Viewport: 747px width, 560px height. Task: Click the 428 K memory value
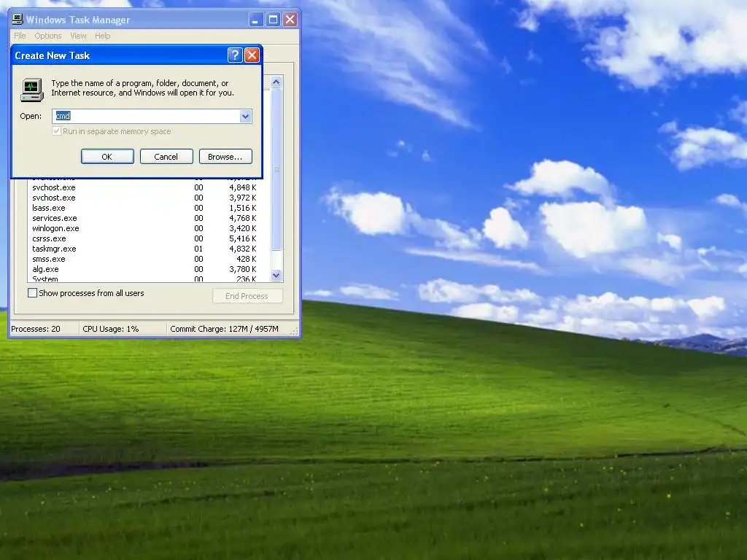click(x=247, y=259)
